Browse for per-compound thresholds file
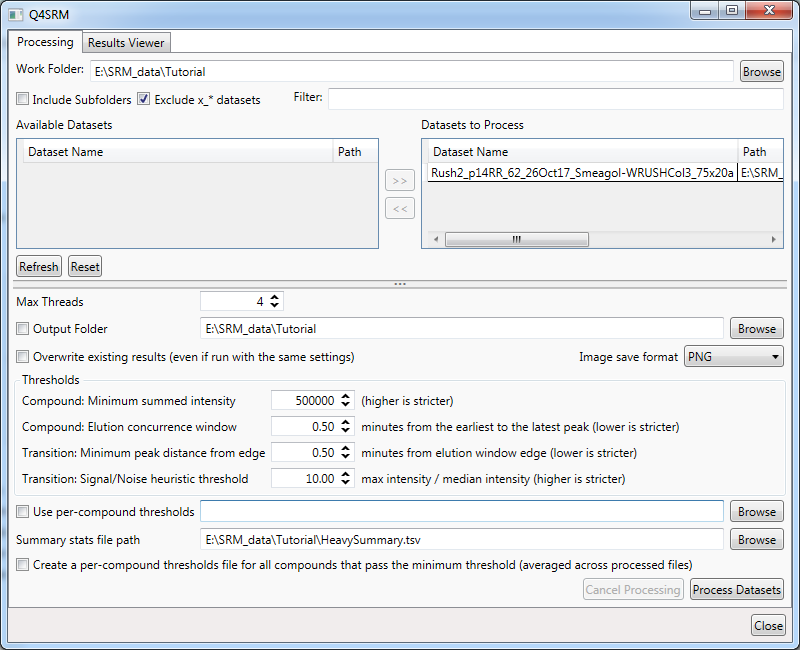 pos(757,511)
